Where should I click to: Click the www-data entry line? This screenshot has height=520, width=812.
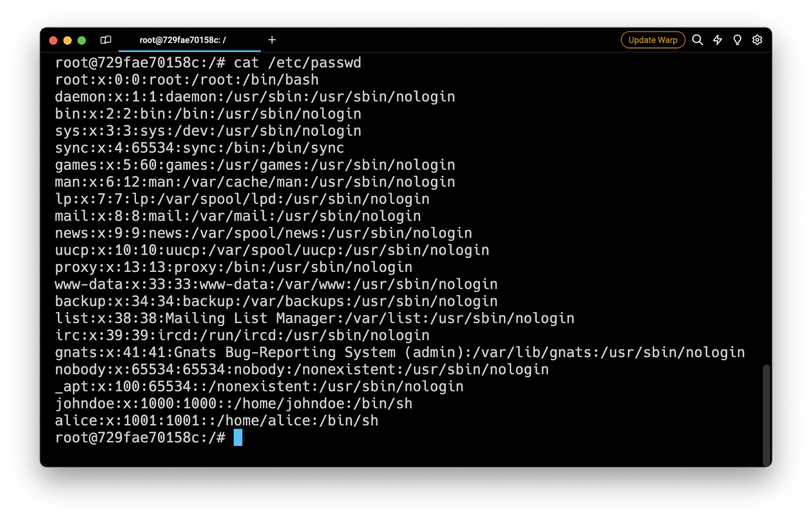(x=276, y=285)
